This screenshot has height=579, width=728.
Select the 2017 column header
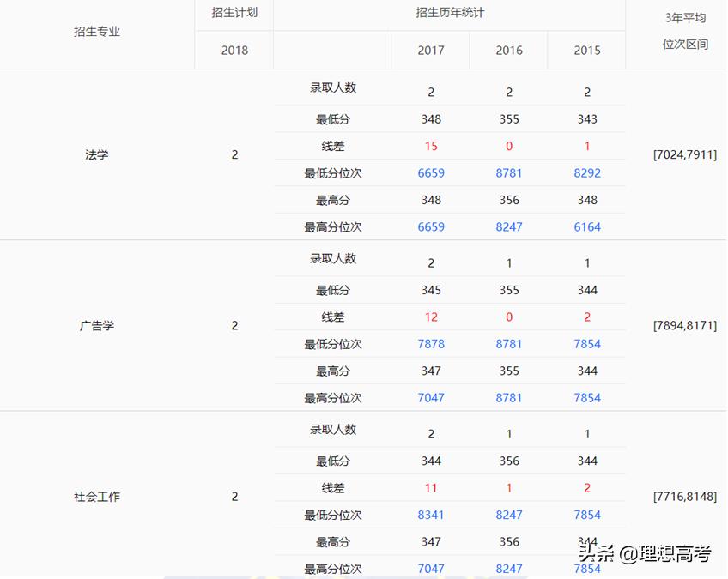click(431, 50)
